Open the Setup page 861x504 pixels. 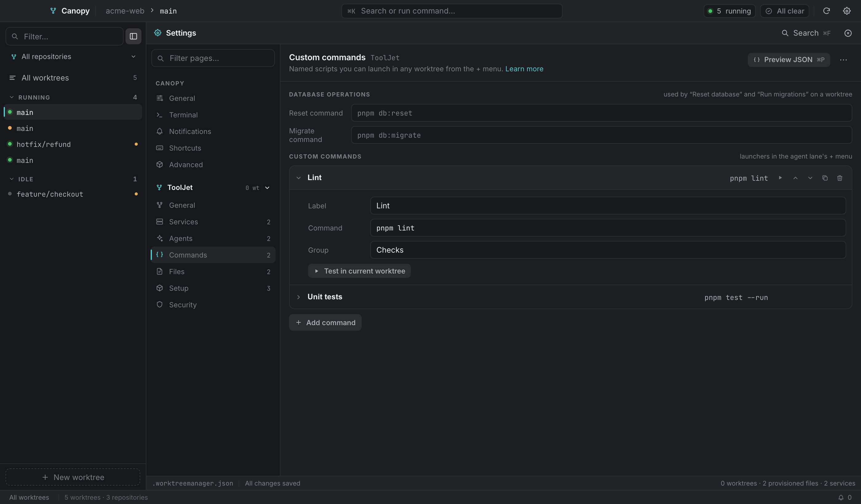213,288
